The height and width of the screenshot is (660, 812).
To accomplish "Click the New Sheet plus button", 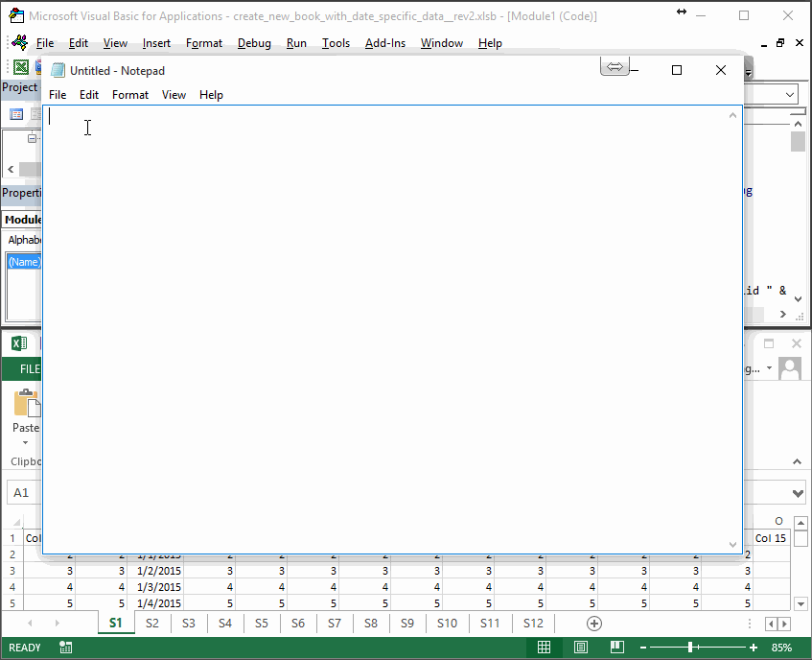I will pos(593,624).
